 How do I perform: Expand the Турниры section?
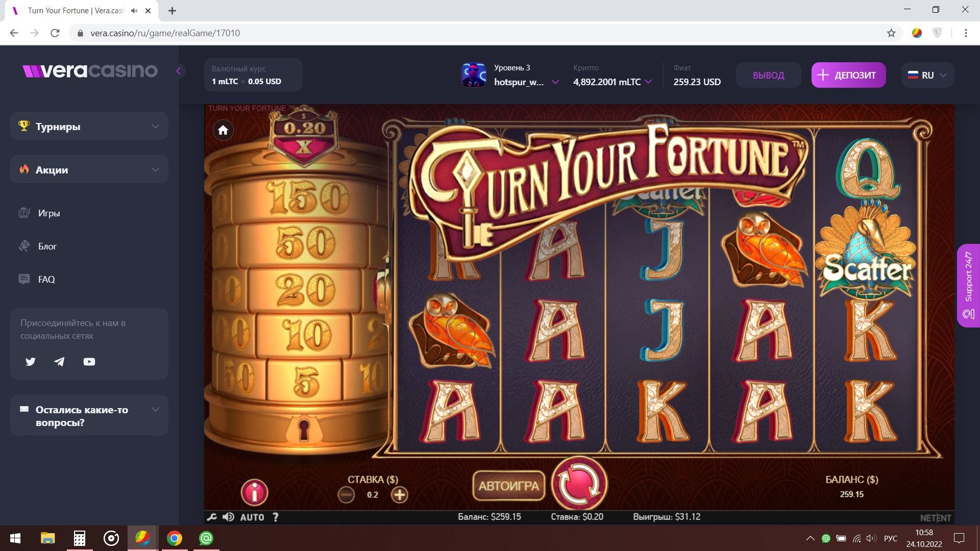pyautogui.click(x=89, y=126)
